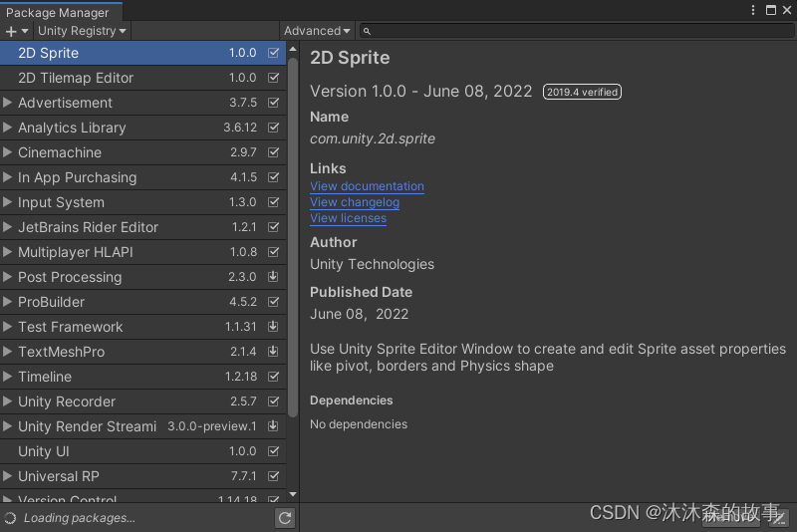The height and width of the screenshot is (532, 797).
Task: Click download icon for Test Framework
Action: (273, 326)
